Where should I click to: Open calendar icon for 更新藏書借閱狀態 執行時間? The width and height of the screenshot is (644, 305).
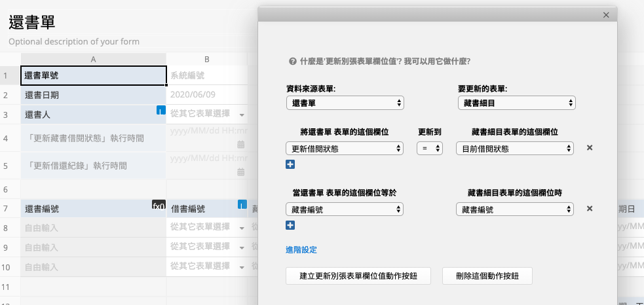coord(240,144)
